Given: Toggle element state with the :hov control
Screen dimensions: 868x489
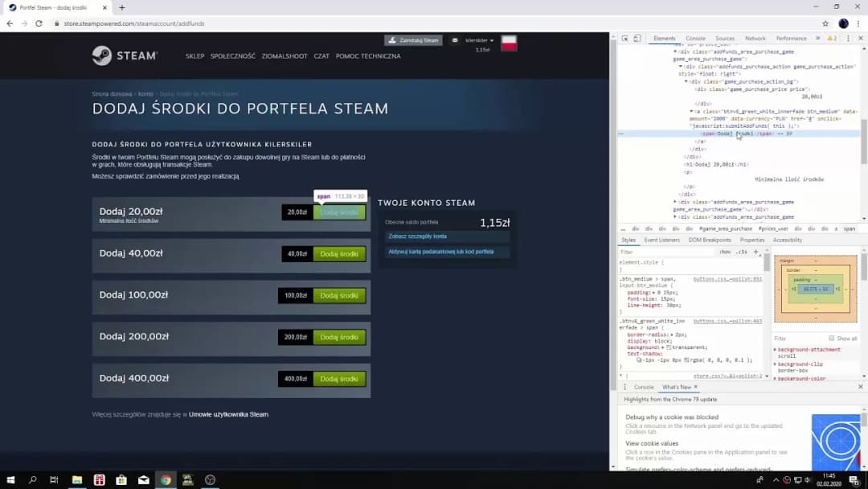Looking at the screenshot, I should tap(727, 253).
